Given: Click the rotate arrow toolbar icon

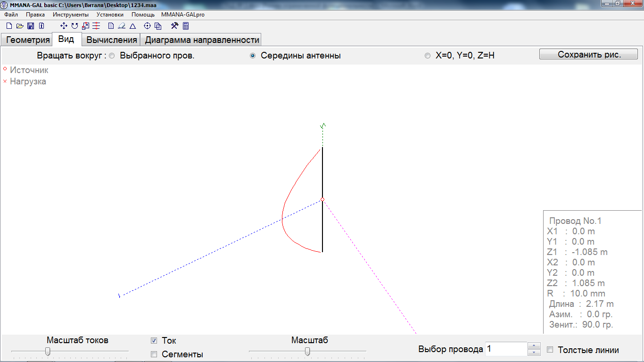Looking at the screenshot, I should pyautogui.click(x=74, y=26).
